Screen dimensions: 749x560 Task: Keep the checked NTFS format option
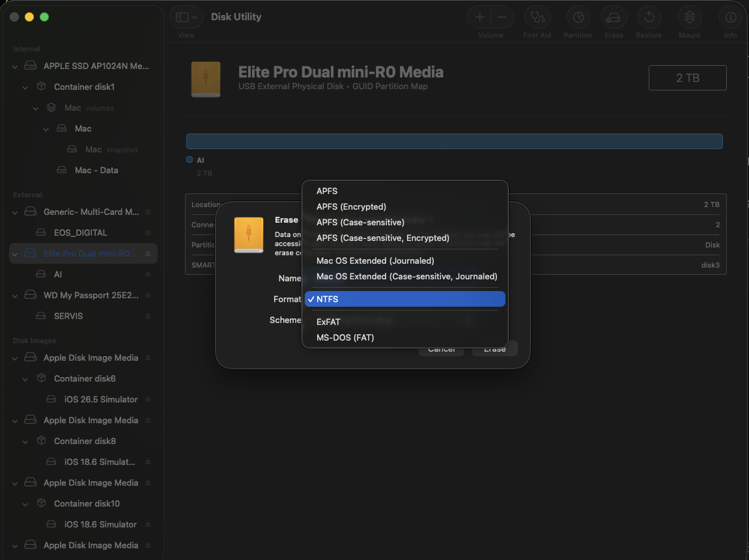(x=404, y=299)
